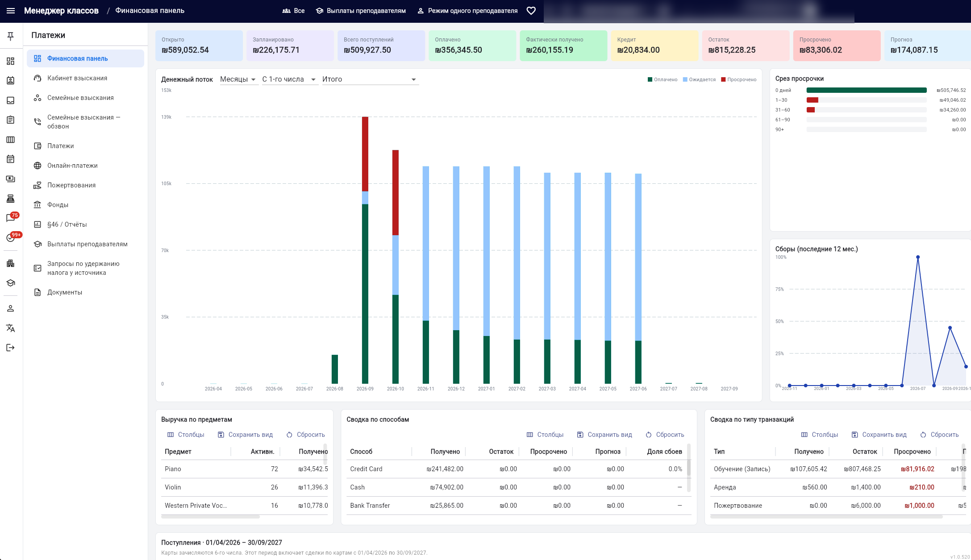Viewport: 971px width, 560px height.
Task: Switch to Режим одного преподавателя
Action: tap(467, 11)
